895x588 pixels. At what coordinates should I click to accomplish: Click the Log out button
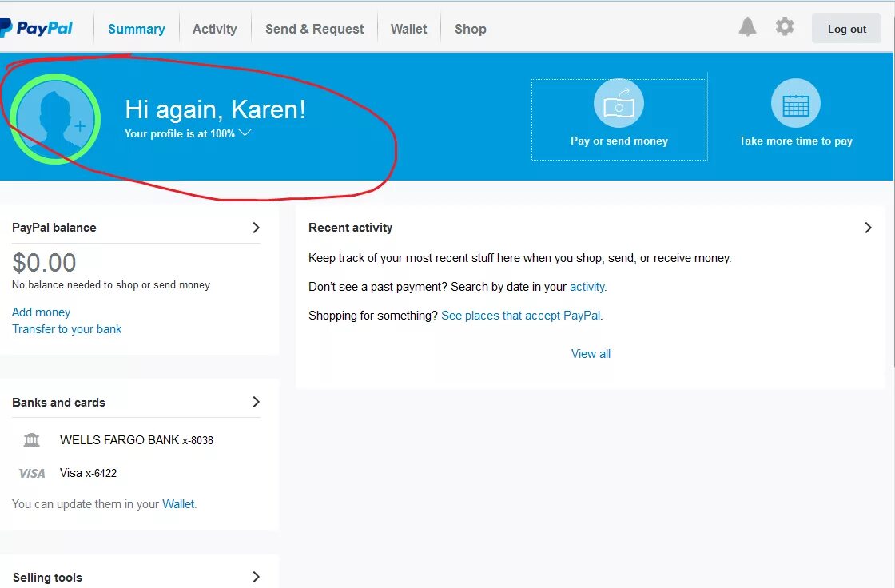click(846, 29)
